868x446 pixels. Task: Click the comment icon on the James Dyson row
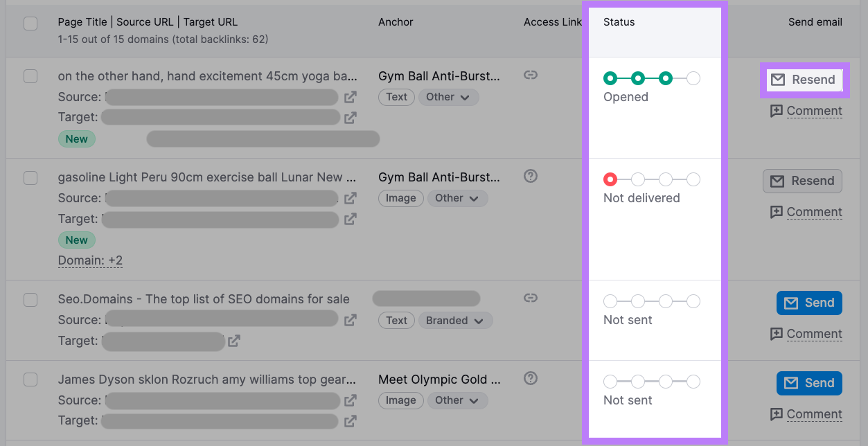tap(777, 414)
